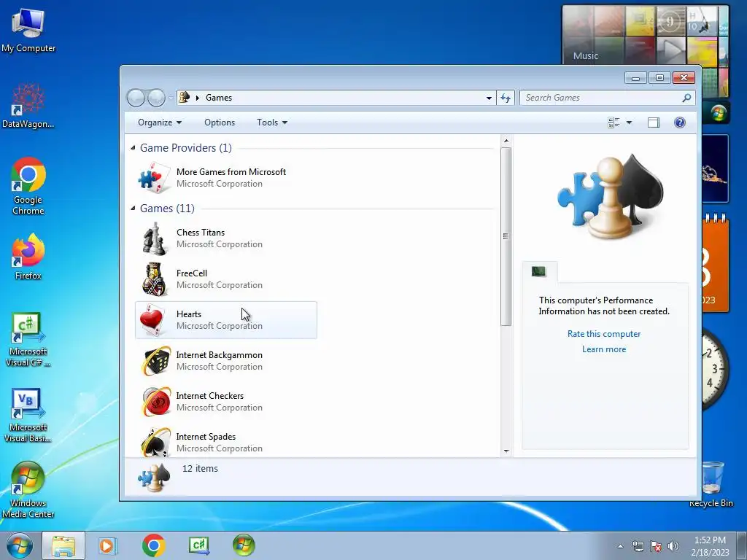Collapse the Game Providers group

tap(133, 148)
